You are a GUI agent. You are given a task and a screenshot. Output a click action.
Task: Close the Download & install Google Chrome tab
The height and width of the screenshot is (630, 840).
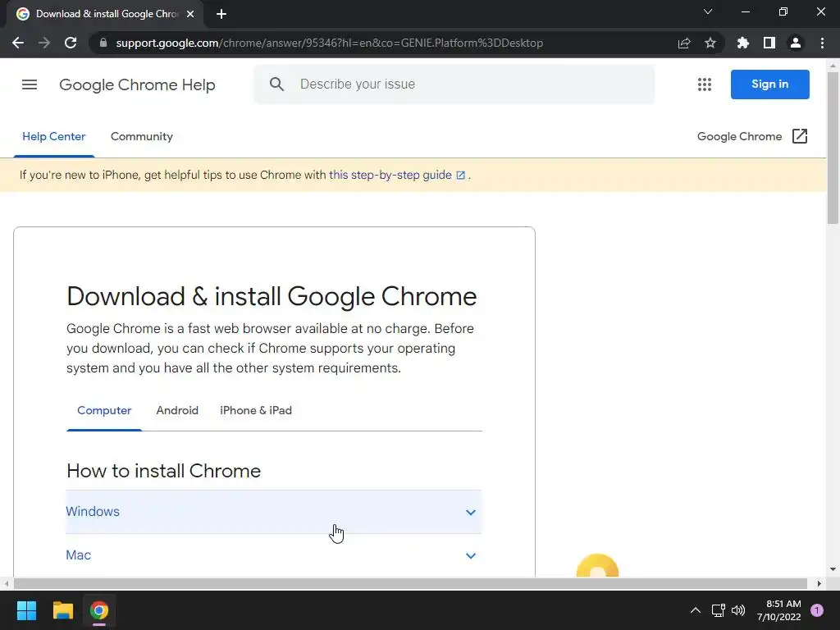pyautogui.click(x=190, y=14)
